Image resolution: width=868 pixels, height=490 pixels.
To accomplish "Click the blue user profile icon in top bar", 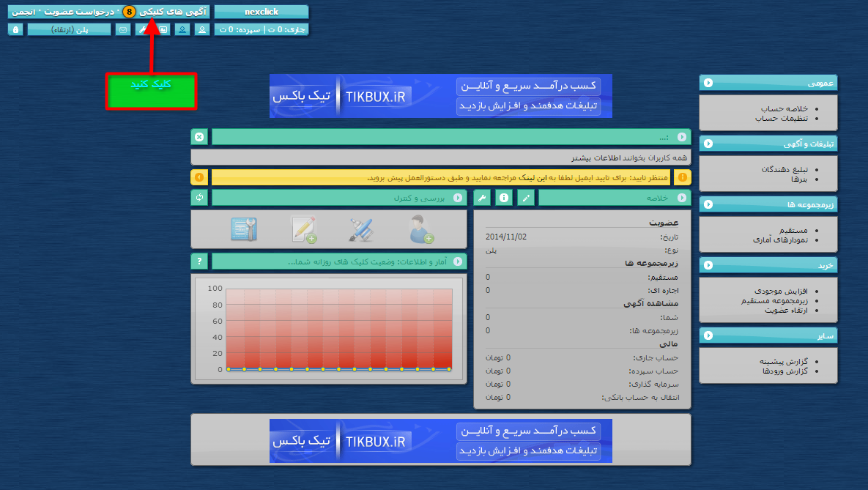I will tap(182, 29).
